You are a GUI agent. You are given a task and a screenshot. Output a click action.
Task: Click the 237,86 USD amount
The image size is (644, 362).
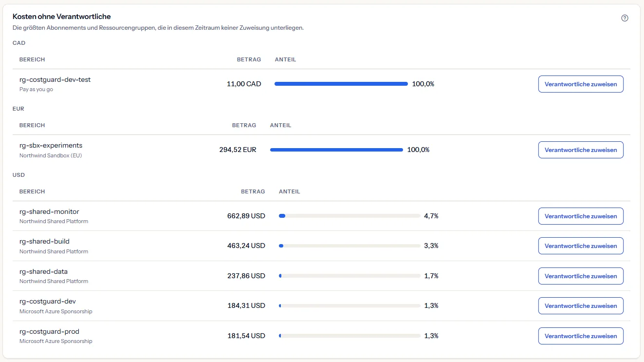tap(246, 276)
